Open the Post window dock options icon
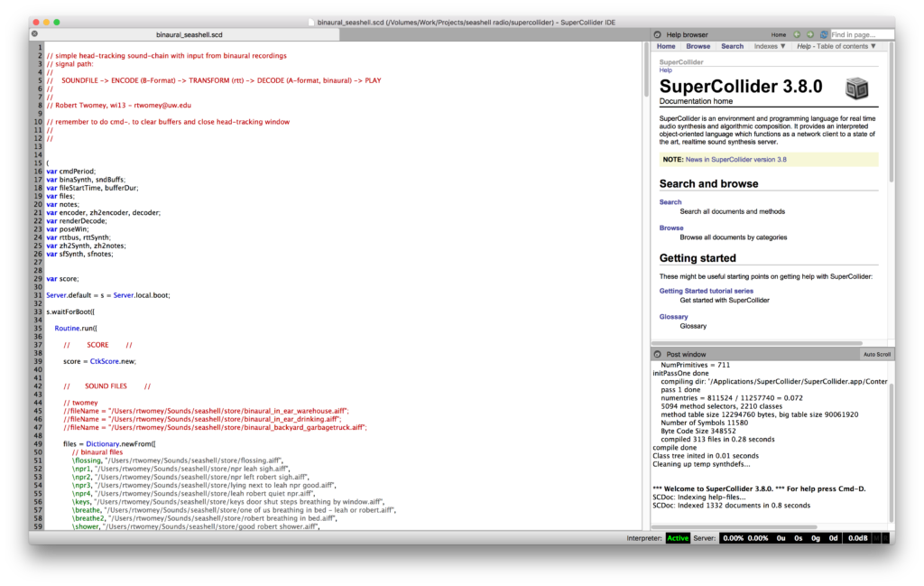924x586 pixels. (658, 354)
